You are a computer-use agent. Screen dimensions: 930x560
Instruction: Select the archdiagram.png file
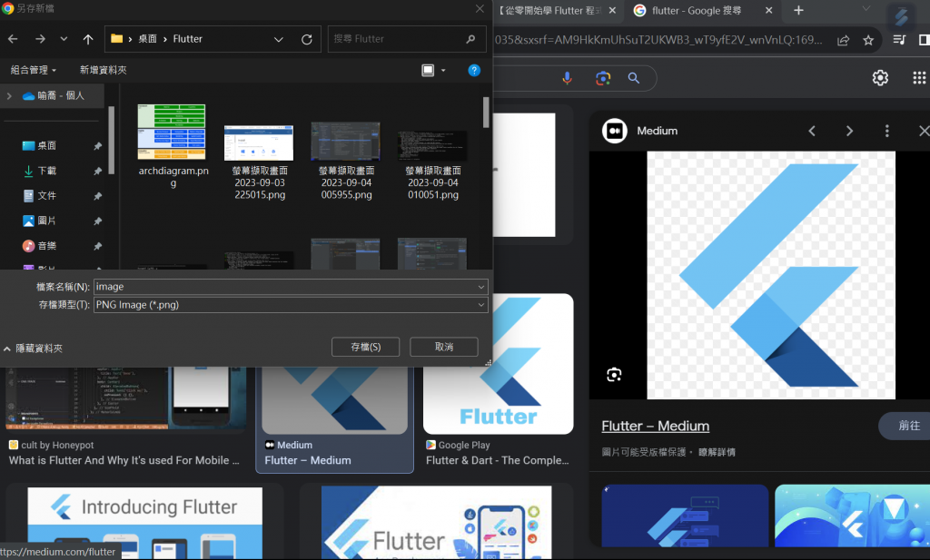tap(173, 146)
